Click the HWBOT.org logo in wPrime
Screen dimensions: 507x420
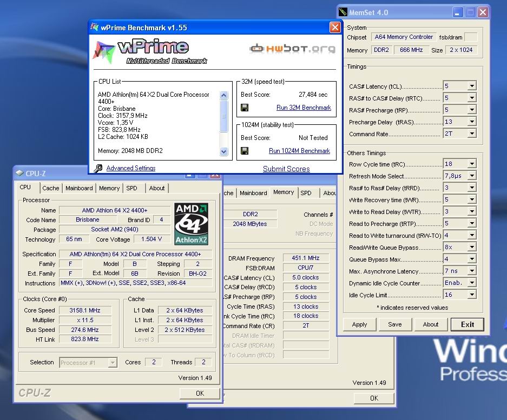click(292, 49)
